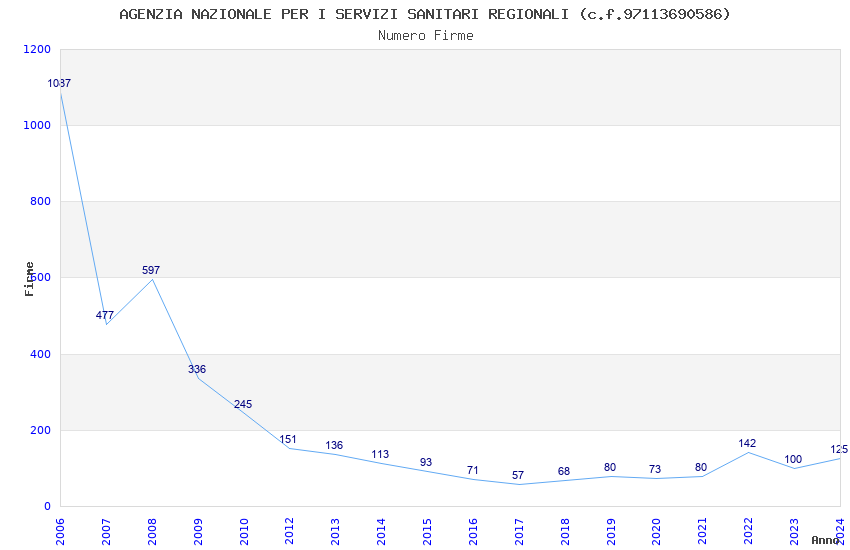850x550 pixels.
Task: Click the data label 142
Action: (747, 443)
